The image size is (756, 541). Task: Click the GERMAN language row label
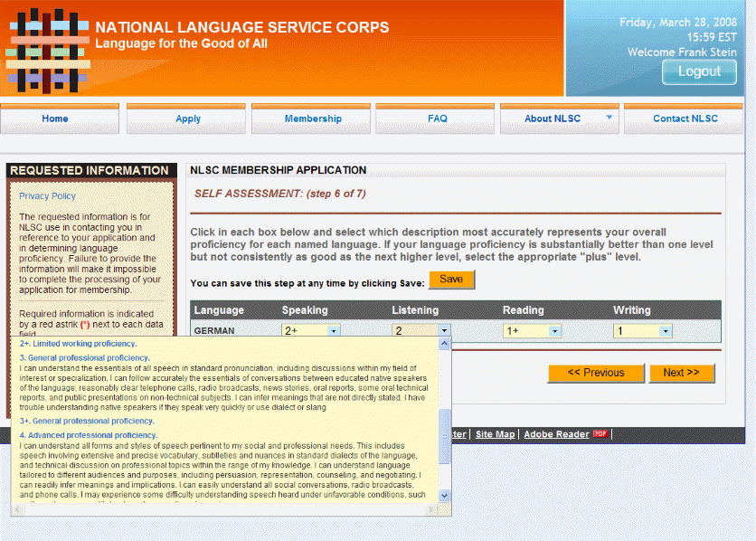tap(214, 331)
